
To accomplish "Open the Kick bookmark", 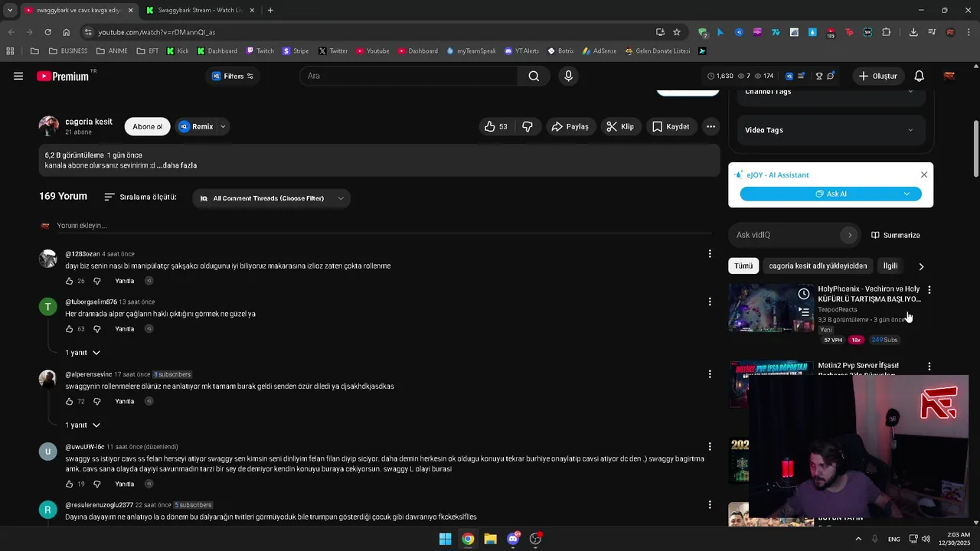I will pyautogui.click(x=178, y=51).
